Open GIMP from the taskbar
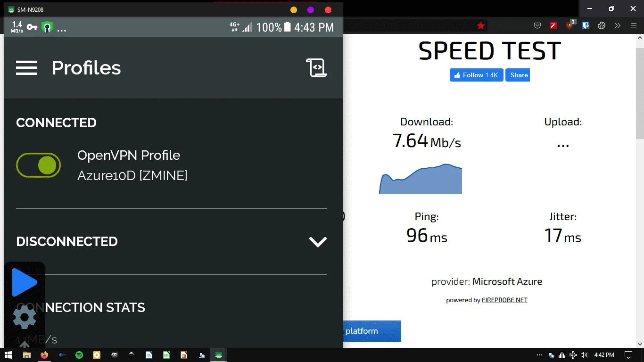Screen dimensions: 644x362 (x=114, y=355)
